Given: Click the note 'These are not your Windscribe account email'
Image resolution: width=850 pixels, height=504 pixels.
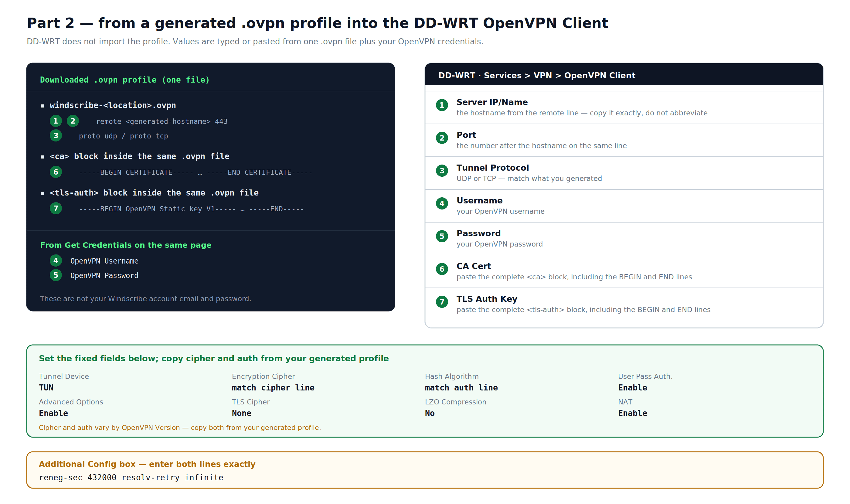Looking at the screenshot, I should 146,298.
